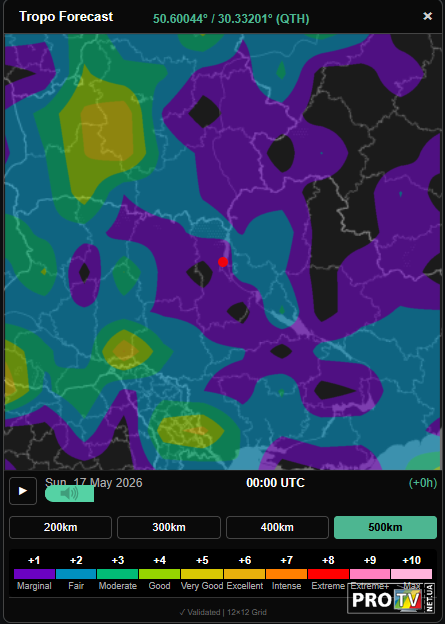Viewport: 445px width, 624px height.
Task: Click the lime +4 Good legend swatch
Action: 159,574
